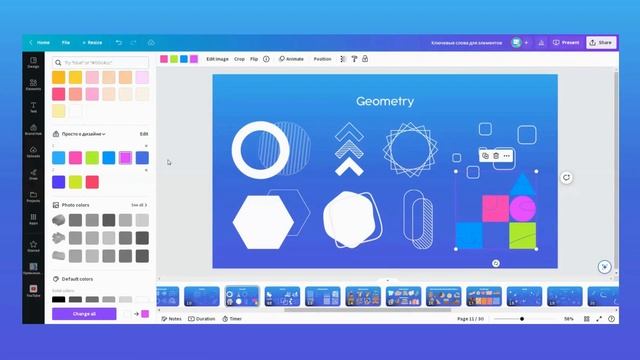Click the Geometry title text on canvas

pyautogui.click(x=385, y=101)
